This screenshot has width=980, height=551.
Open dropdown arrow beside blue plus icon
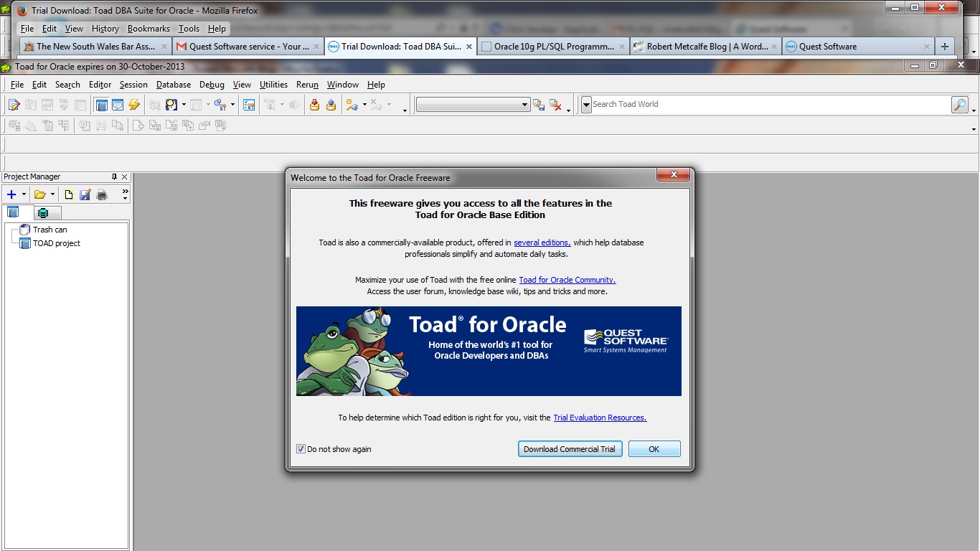[x=24, y=194]
